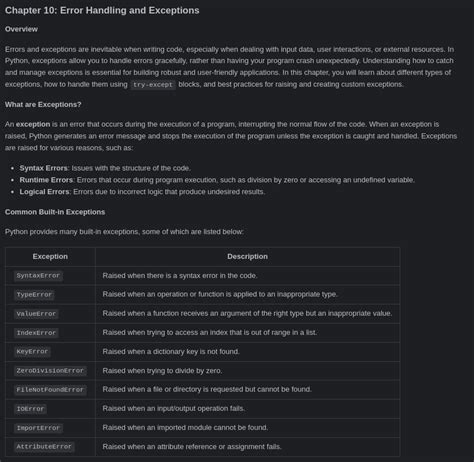This screenshot has width=474, height=462.
Task: Click the ValueError code tag
Action: [x=36, y=314]
